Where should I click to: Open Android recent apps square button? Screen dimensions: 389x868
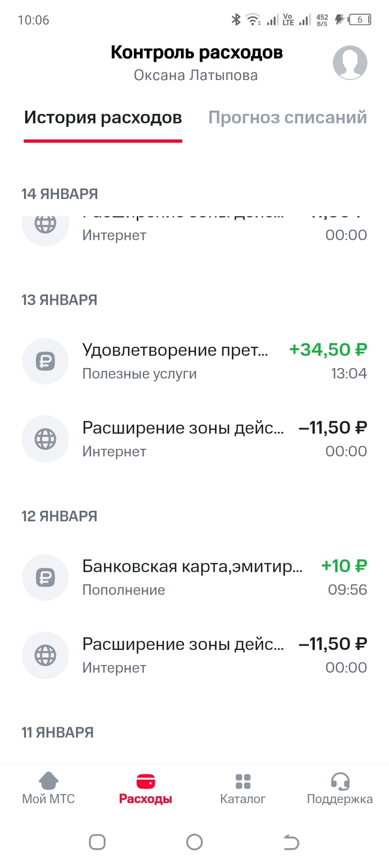(x=97, y=842)
